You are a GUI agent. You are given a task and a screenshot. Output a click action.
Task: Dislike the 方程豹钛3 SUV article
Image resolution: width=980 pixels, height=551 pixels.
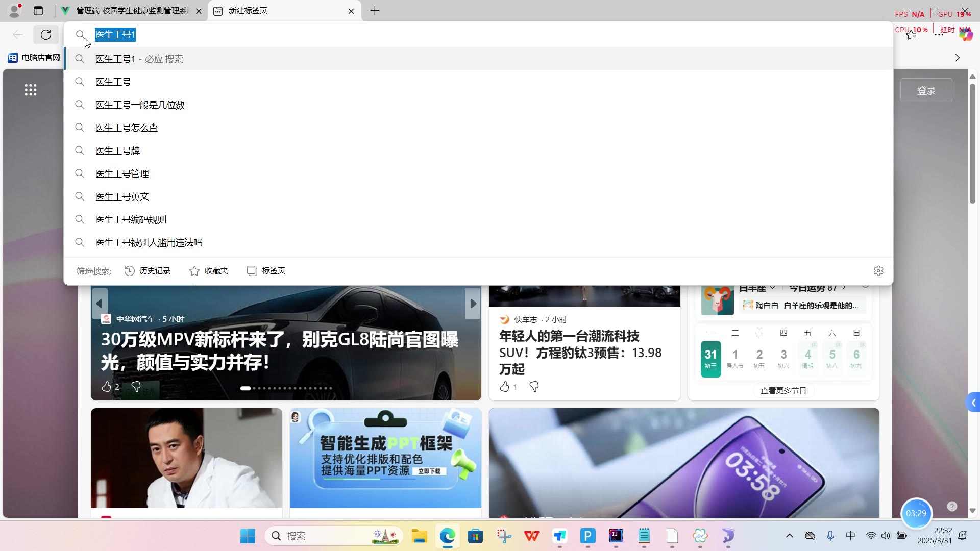(534, 387)
